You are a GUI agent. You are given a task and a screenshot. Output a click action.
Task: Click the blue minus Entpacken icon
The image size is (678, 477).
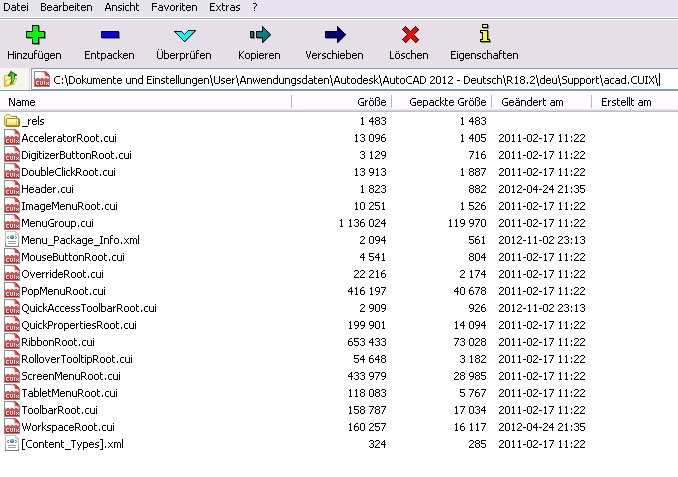[x=109, y=35]
